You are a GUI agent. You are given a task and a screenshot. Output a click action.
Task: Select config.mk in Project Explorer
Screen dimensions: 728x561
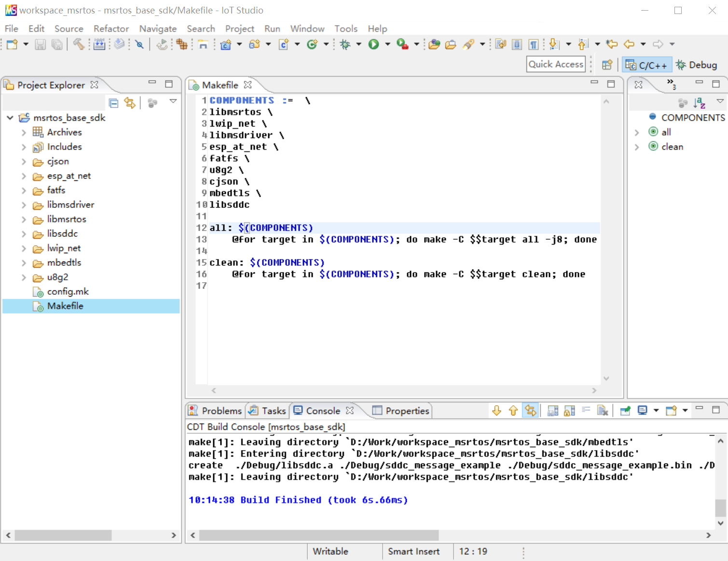[68, 291]
